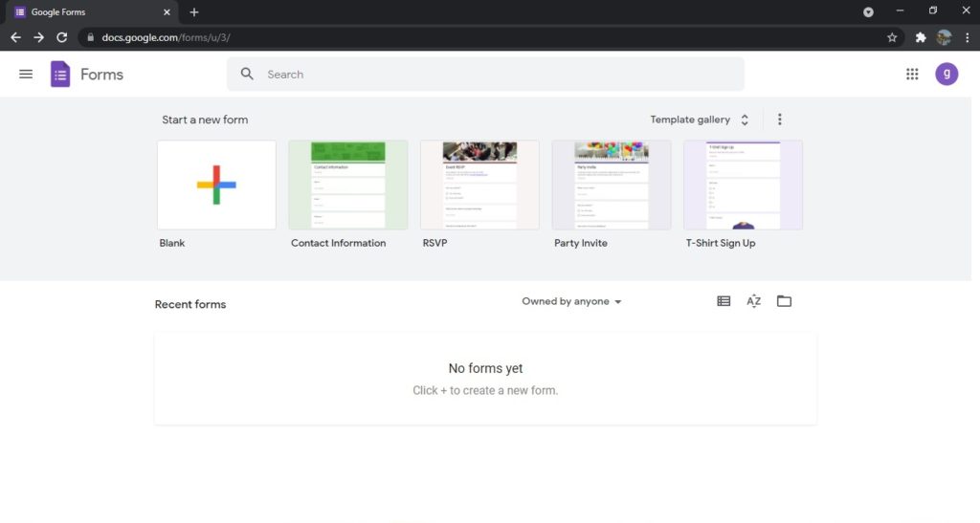The height and width of the screenshot is (523, 980).
Task: Click the Recent forms heading
Action: coord(190,305)
